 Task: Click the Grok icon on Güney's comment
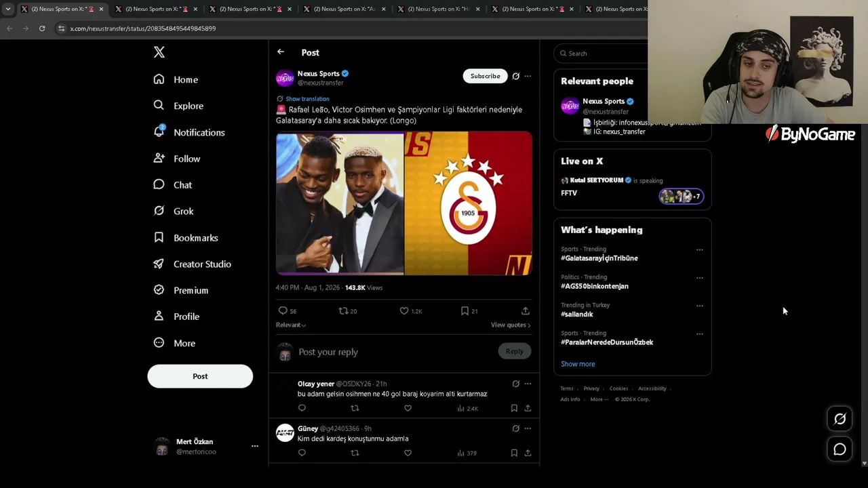[x=516, y=428]
